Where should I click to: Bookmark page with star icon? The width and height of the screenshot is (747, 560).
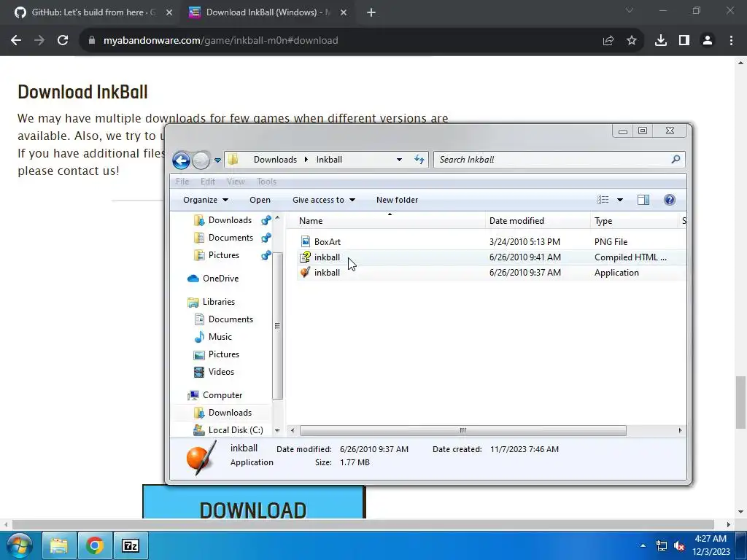tap(632, 41)
